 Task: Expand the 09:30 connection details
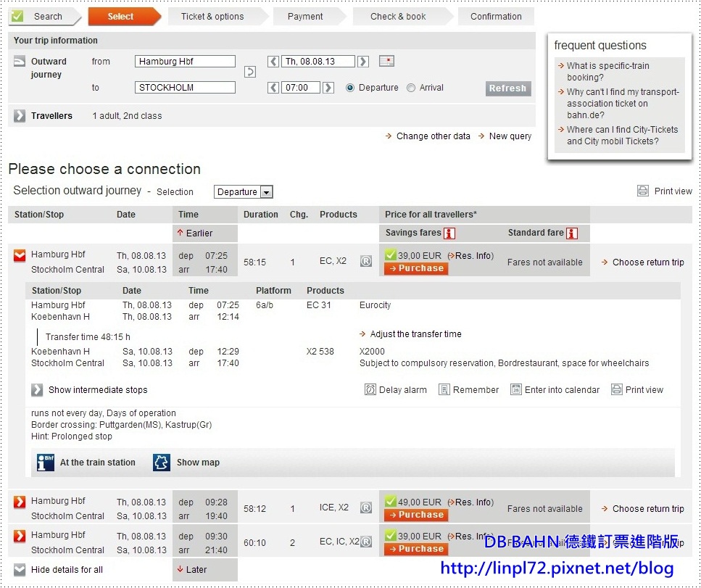(x=20, y=536)
